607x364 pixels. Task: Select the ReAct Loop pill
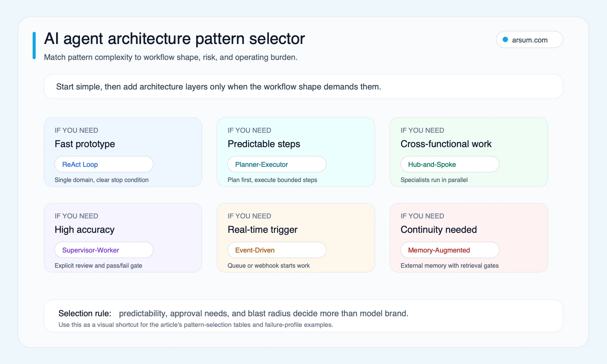104,164
